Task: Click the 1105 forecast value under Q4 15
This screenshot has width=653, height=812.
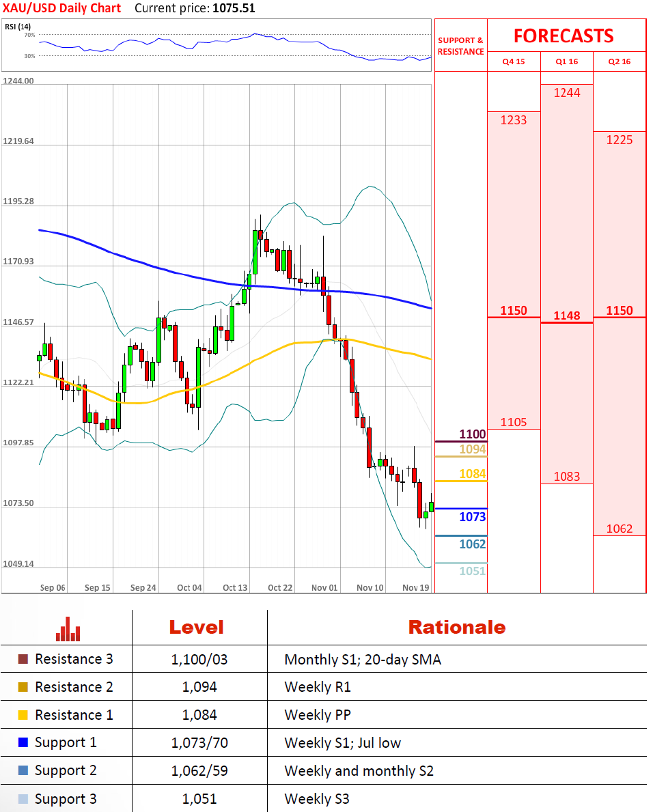Action: [513, 422]
